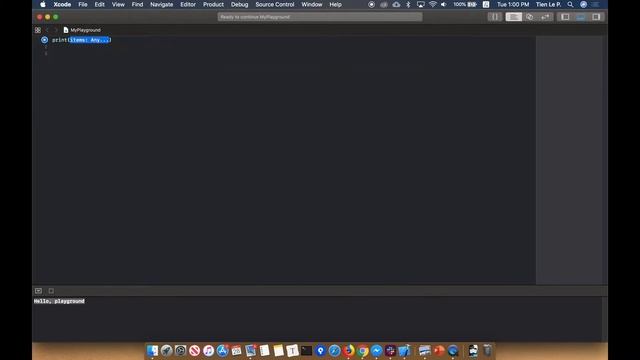Click the Tien Le P. user name
Viewport: 640px width, 360px height.
[549, 4]
